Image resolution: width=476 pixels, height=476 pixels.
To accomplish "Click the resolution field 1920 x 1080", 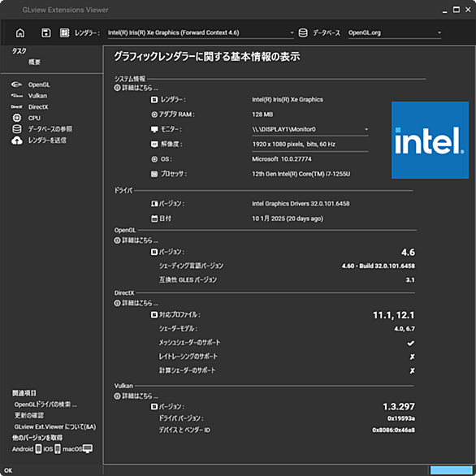I will pyautogui.click(x=310, y=145).
